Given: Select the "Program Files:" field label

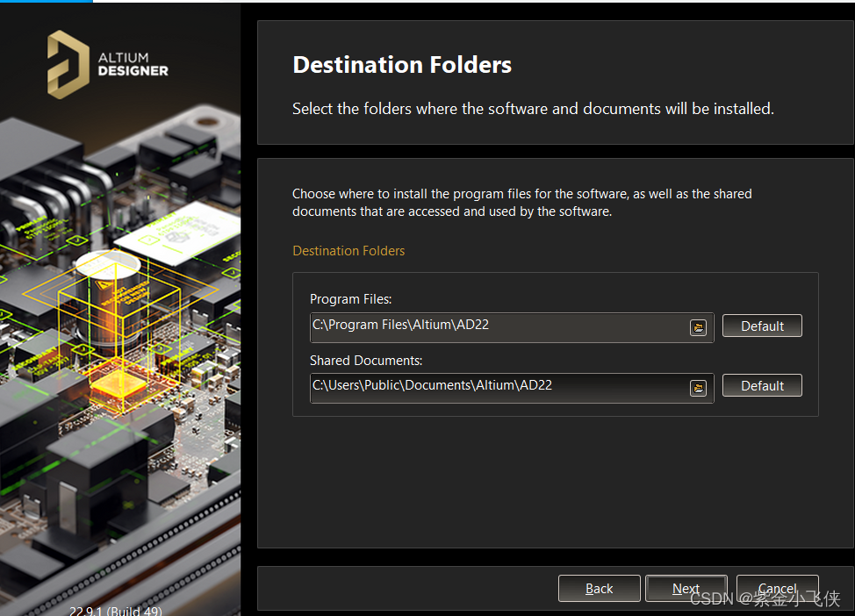Looking at the screenshot, I should [350, 299].
